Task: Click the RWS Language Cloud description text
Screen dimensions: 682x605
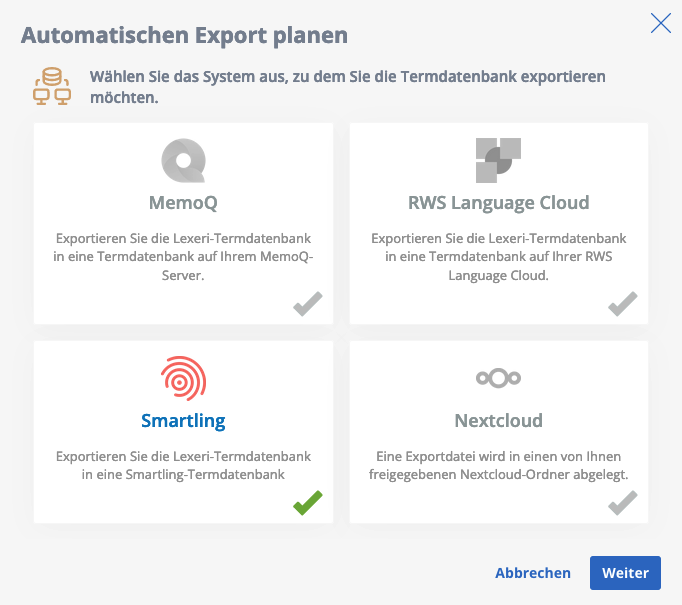Action: tap(498, 257)
